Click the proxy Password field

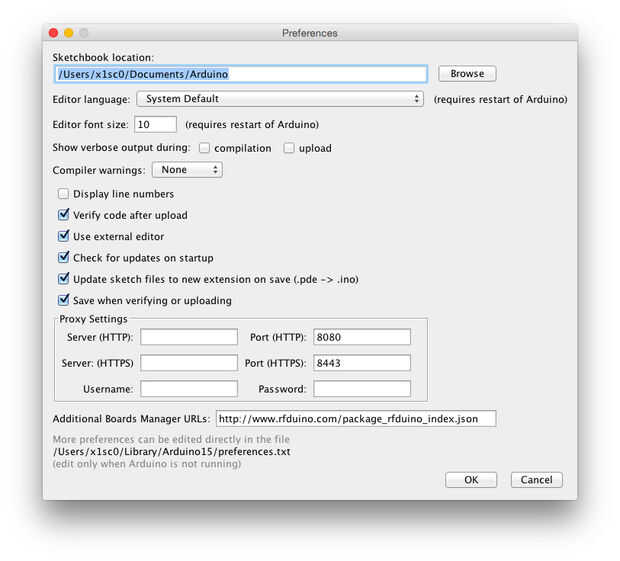click(x=362, y=389)
